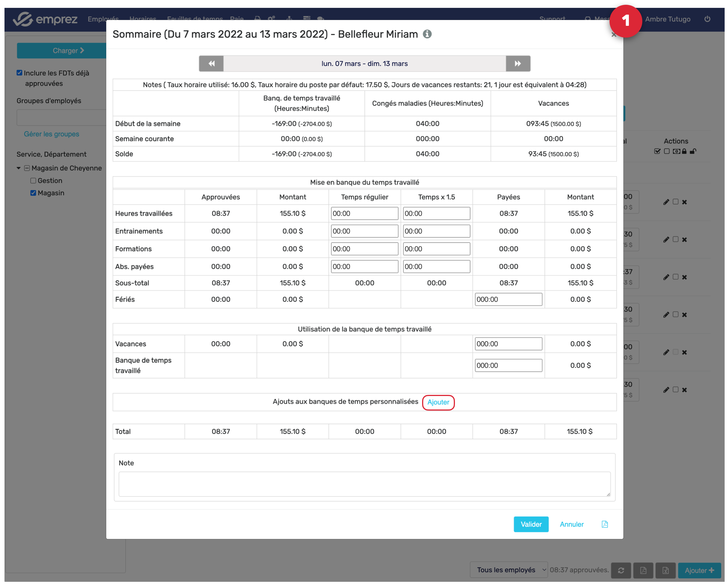Image resolution: width=728 pixels, height=586 pixels.
Task: Advance to next week with double-right arrow
Action: (x=518, y=63)
